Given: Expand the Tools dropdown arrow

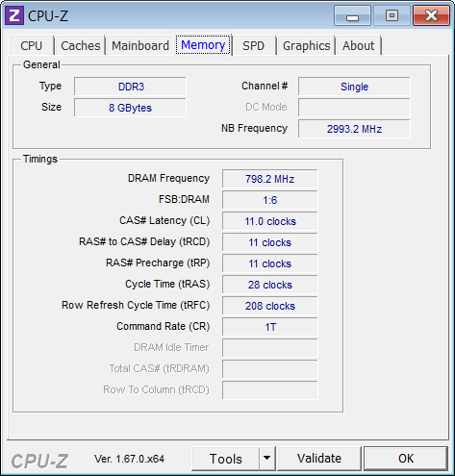Looking at the screenshot, I should [x=267, y=459].
